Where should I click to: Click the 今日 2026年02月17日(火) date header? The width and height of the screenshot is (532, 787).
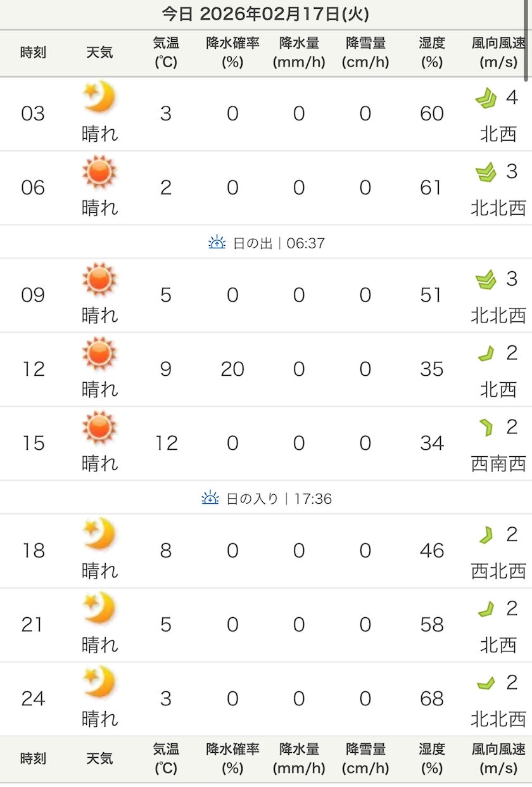[265, 14]
